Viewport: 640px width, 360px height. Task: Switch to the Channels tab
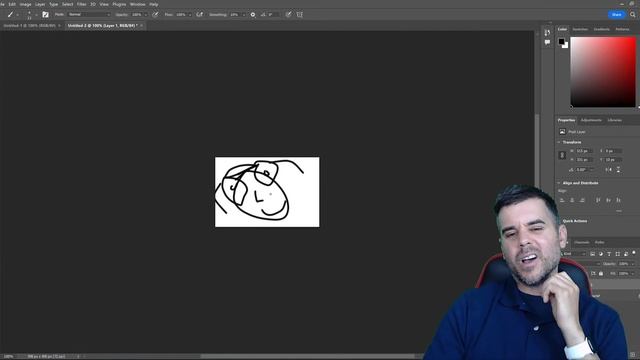(582, 242)
